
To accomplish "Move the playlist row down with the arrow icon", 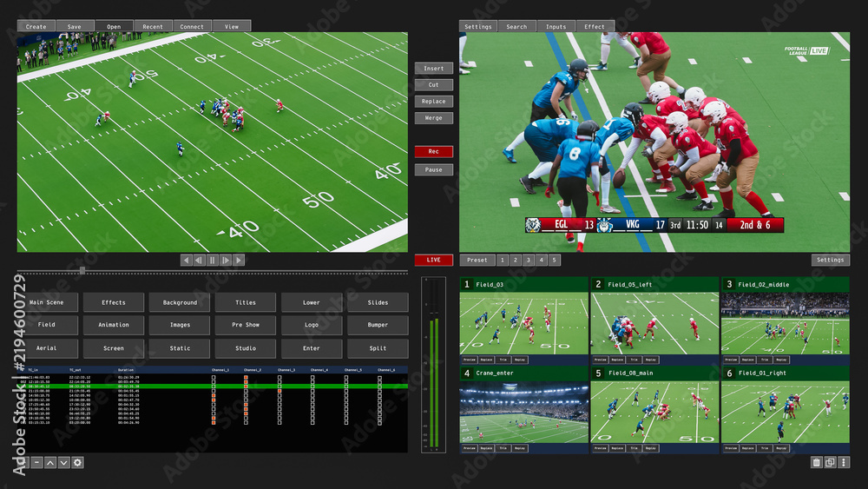I will pos(63,462).
